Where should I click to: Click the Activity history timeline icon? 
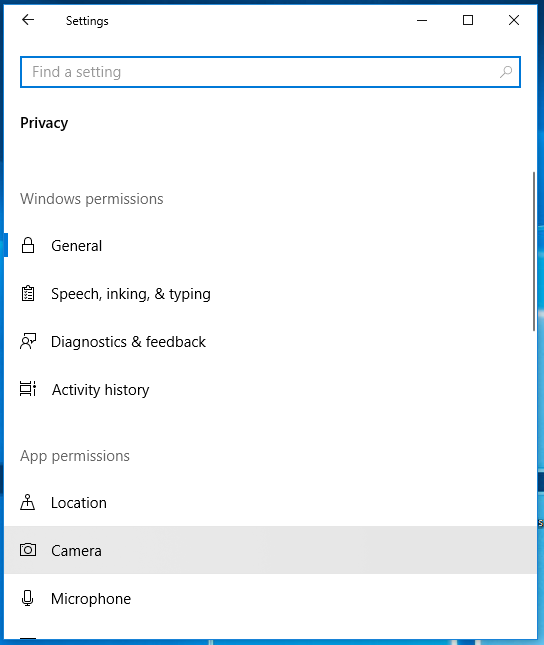point(28,389)
